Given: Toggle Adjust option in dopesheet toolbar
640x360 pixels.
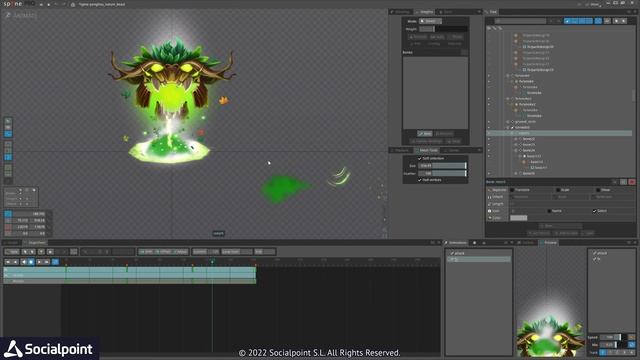Looking at the screenshot, I should pyautogui.click(x=180, y=252).
